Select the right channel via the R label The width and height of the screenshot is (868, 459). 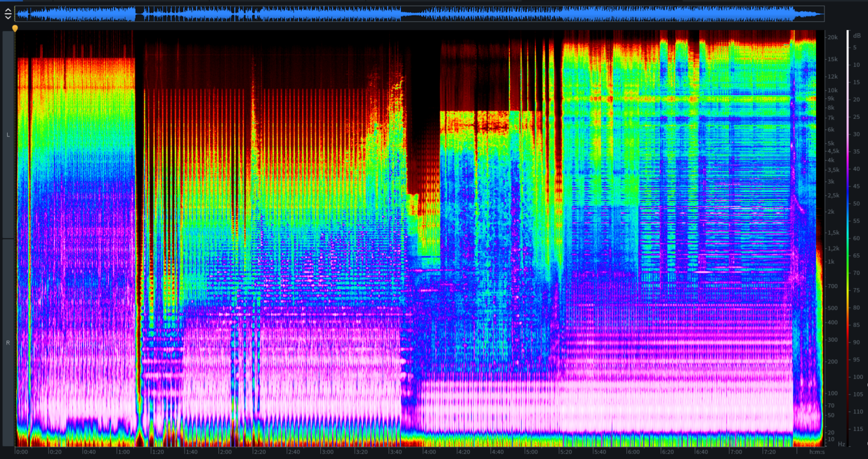click(8, 343)
